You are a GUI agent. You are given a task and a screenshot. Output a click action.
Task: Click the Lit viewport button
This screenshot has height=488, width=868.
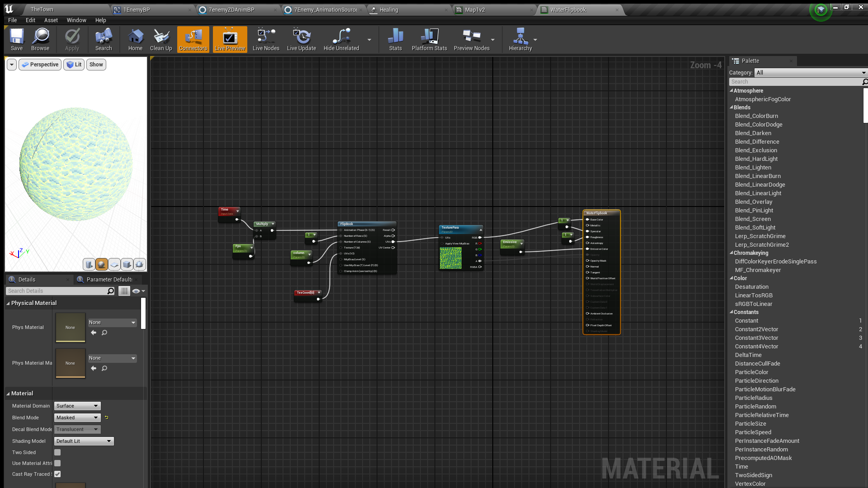[x=74, y=65]
